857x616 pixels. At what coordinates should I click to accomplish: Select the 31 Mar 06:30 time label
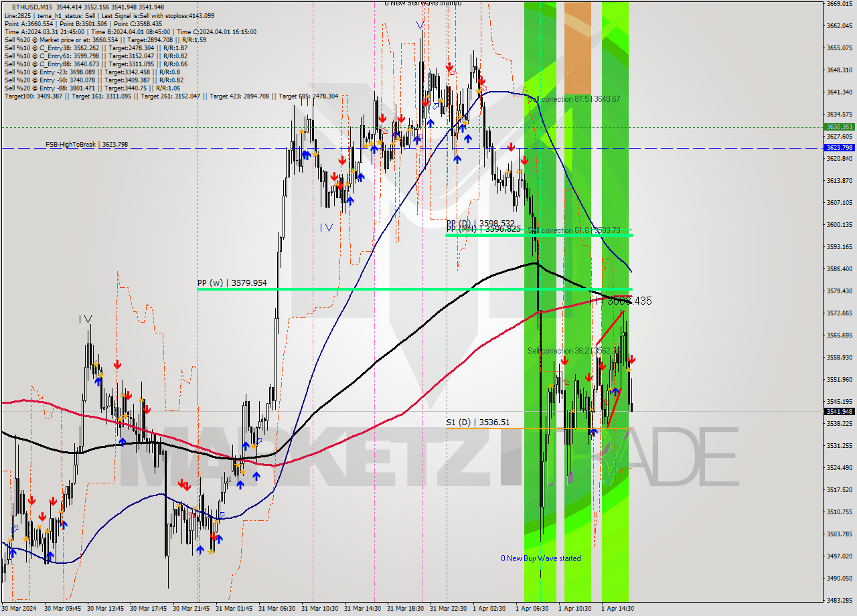click(277, 609)
